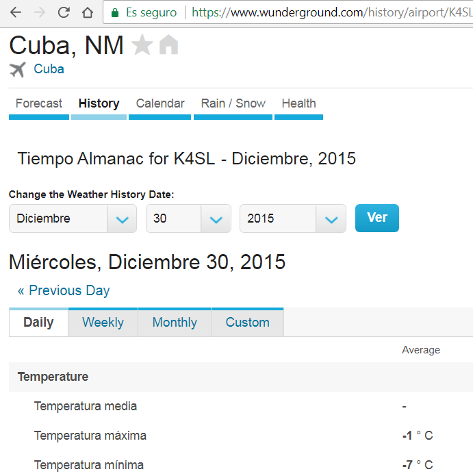Reload the page with the refresh icon
The width and height of the screenshot is (473, 476).
tap(64, 12)
